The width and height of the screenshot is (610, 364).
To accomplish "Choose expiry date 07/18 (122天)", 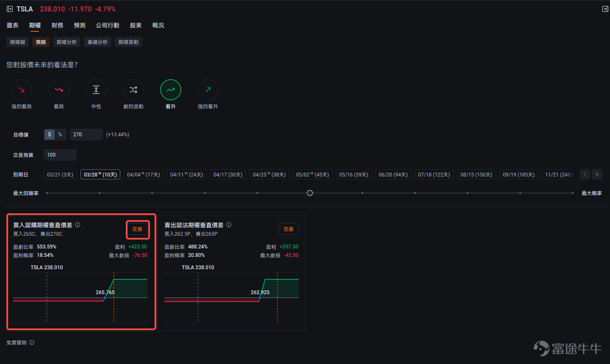I will tap(434, 174).
